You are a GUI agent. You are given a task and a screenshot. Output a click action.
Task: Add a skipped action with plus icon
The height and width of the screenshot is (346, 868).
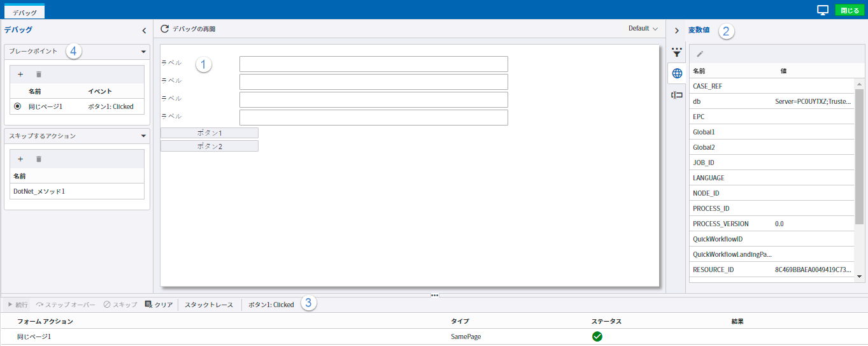20,159
